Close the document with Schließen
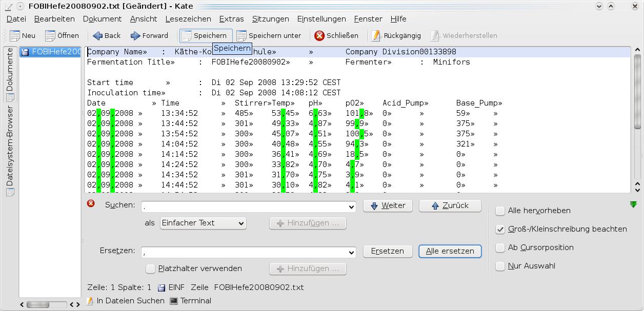644x311 pixels. click(336, 36)
